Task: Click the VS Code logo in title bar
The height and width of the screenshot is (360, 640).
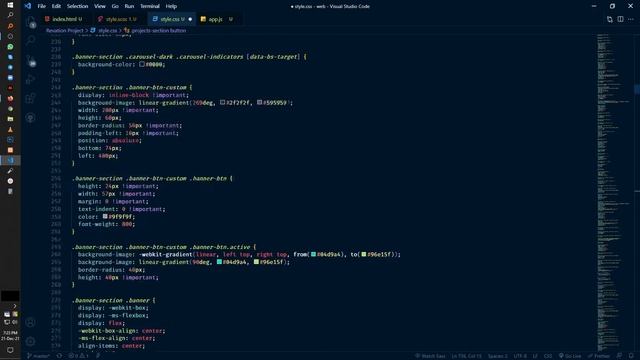Action: point(28,6)
